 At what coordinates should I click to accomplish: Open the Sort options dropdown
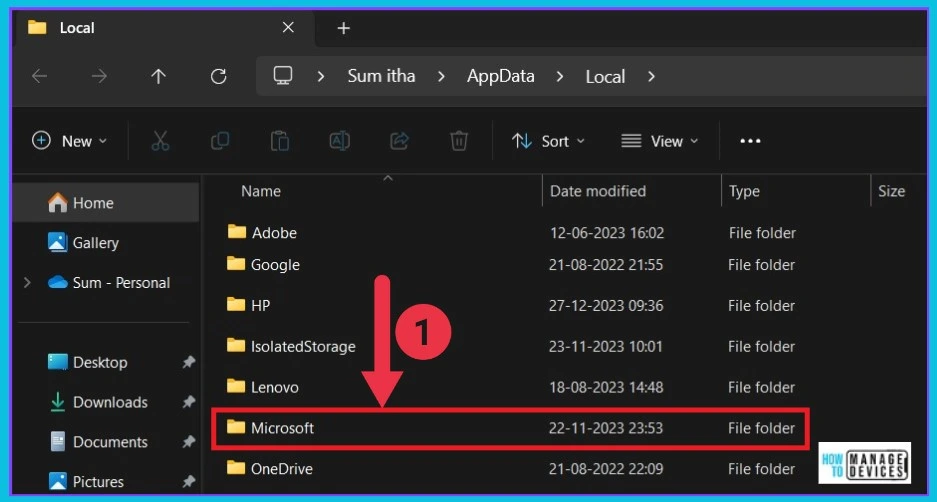coord(548,141)
